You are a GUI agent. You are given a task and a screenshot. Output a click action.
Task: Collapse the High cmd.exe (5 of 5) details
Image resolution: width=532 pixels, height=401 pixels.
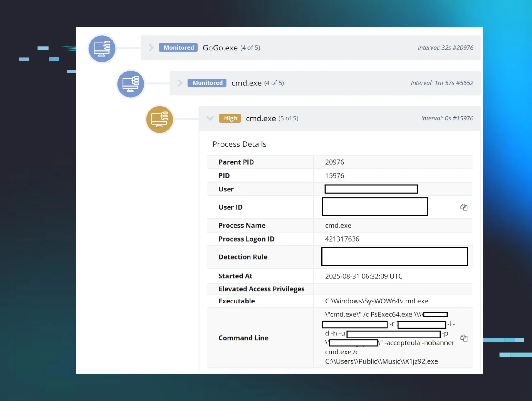tap(210, 118)
